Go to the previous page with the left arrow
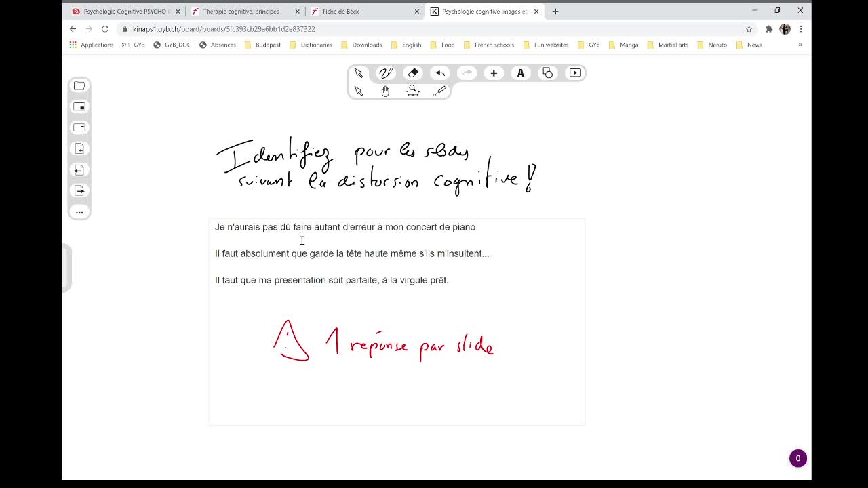The width and height of the screenshot is (868, 488). coord(79,169)
